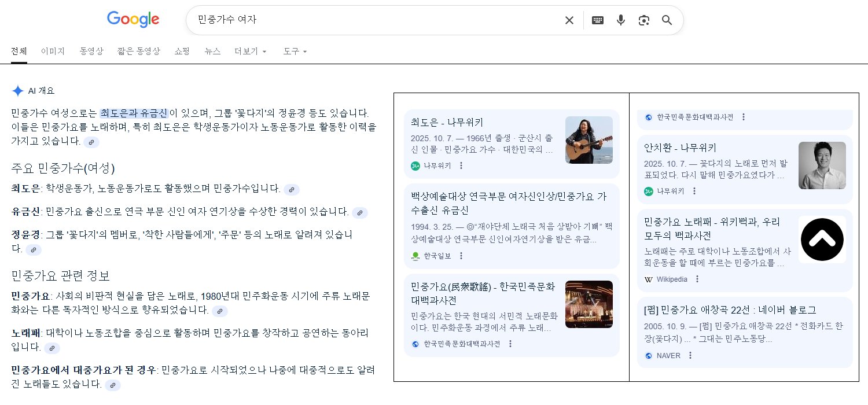Open more options for Wikipedia 노래패 card
The image size is (868, 405).
point(697,279)
